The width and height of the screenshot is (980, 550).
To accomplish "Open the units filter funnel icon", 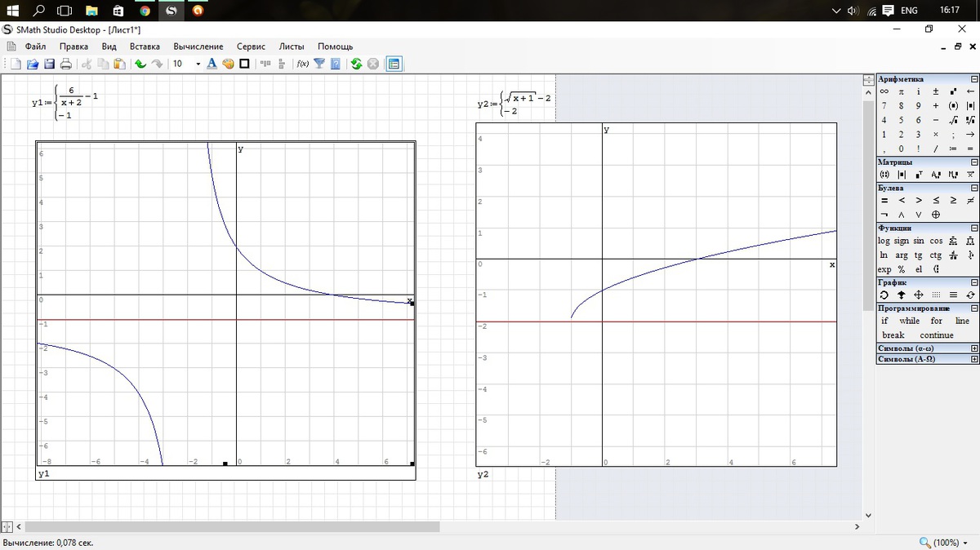I will (x=318, y=64).
